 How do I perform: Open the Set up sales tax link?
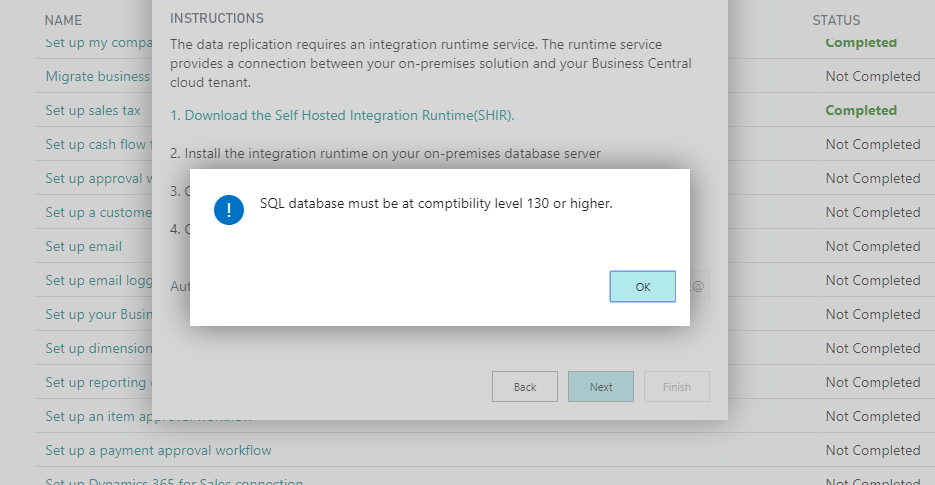pos(93,111)
